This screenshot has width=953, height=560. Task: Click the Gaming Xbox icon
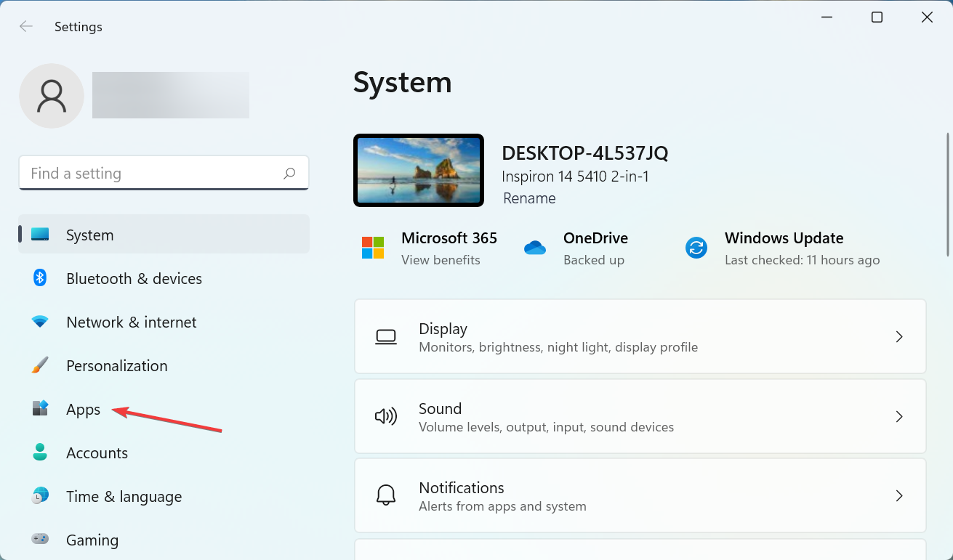click(41, 539)
